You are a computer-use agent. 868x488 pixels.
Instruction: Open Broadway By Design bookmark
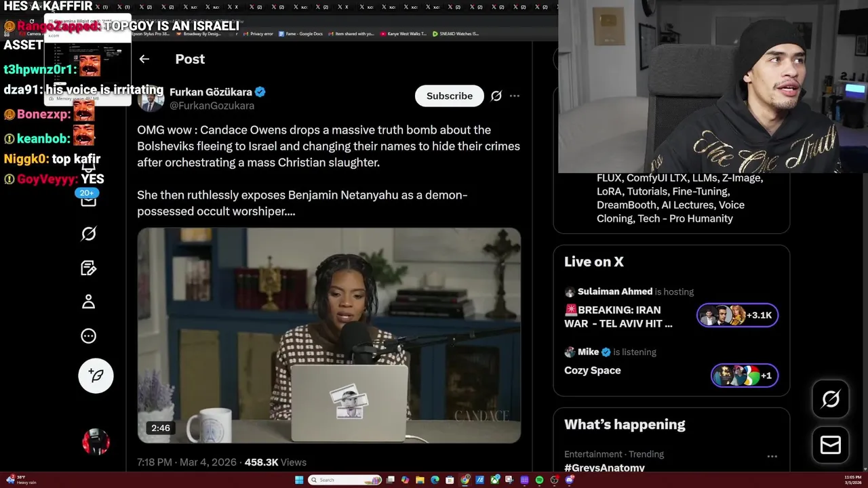click(199, 33)
